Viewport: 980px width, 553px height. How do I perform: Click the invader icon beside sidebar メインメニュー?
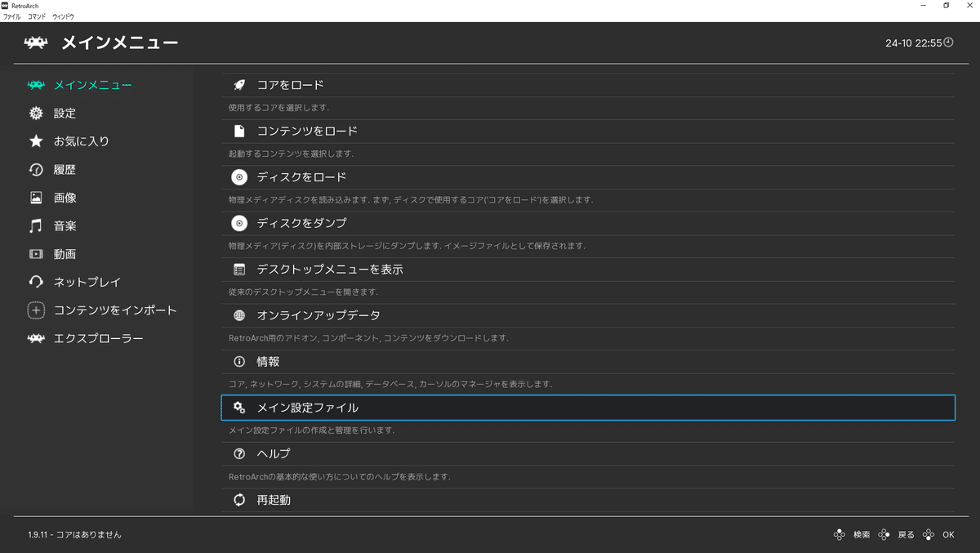pyautogui.click(x=36, y=85)
